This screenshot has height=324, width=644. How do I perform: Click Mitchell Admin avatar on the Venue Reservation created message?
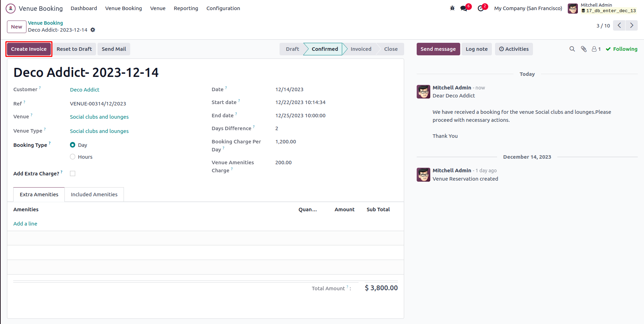[423, 175]
